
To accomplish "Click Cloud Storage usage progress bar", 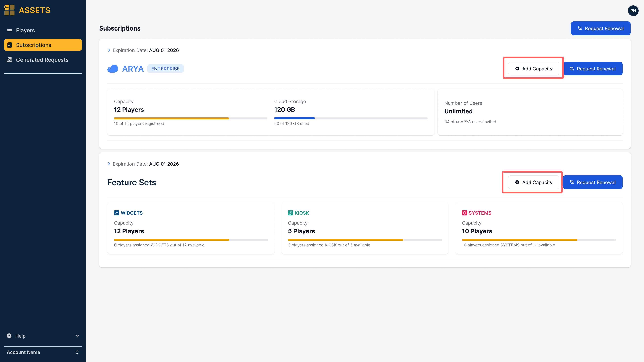I will (351, 118).
